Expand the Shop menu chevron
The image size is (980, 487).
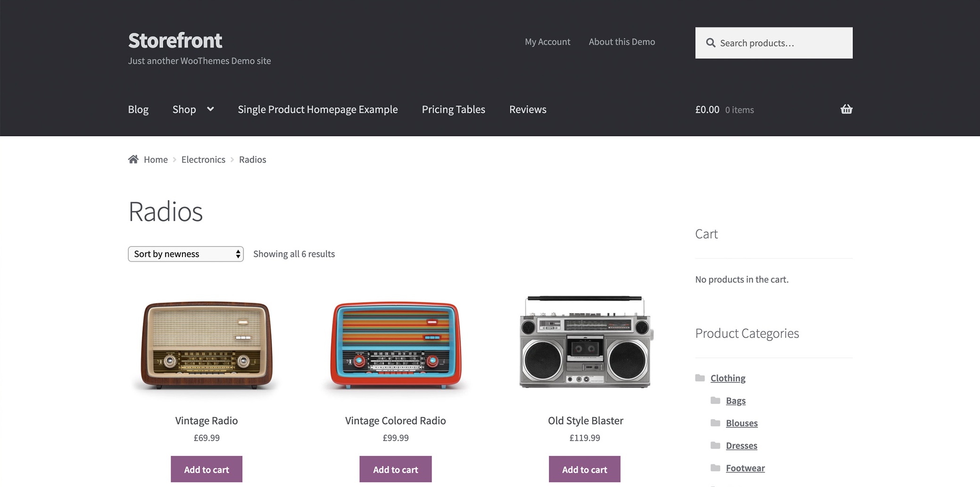coord(210,109)
